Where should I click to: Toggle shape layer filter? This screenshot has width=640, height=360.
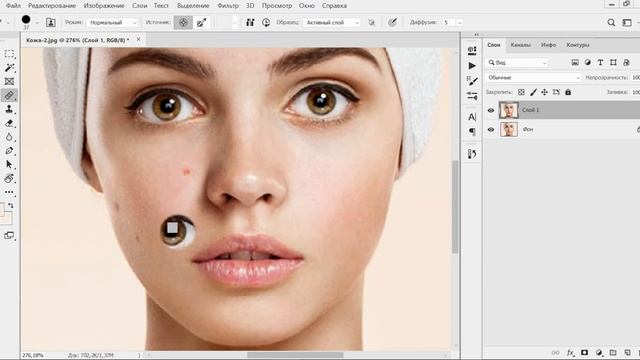click(x=613, y=62)
